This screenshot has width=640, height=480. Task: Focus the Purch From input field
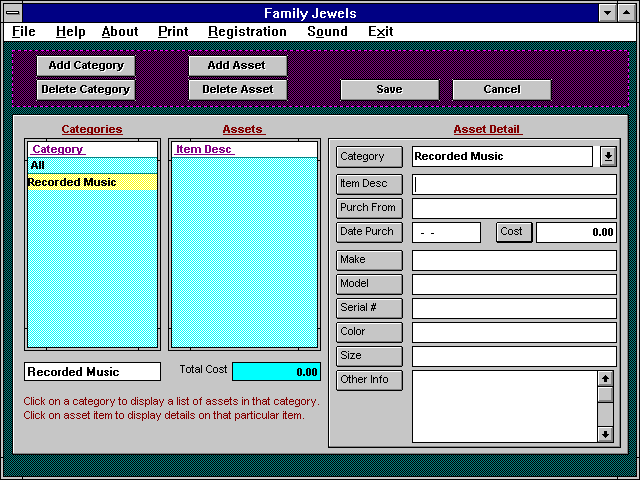514,208
